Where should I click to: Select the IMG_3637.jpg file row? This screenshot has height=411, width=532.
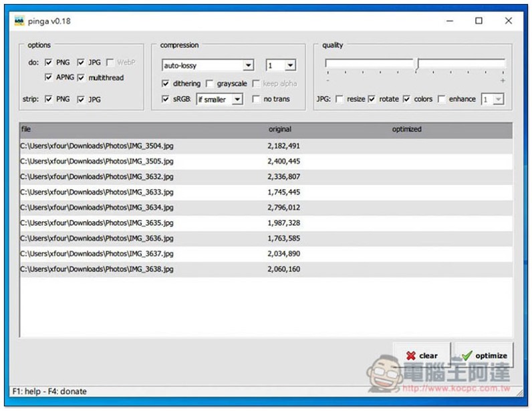(266, 253)
